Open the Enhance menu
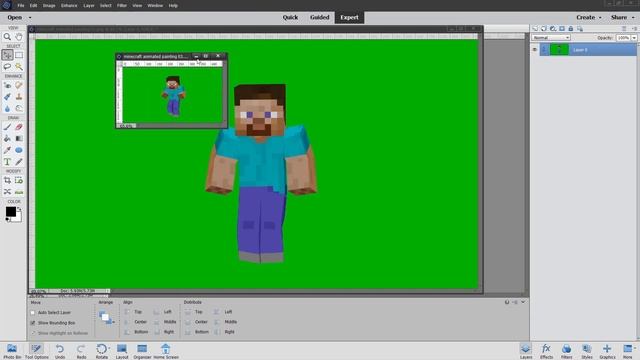The height and width of the screenshot is (360, 640). (69, 6)
